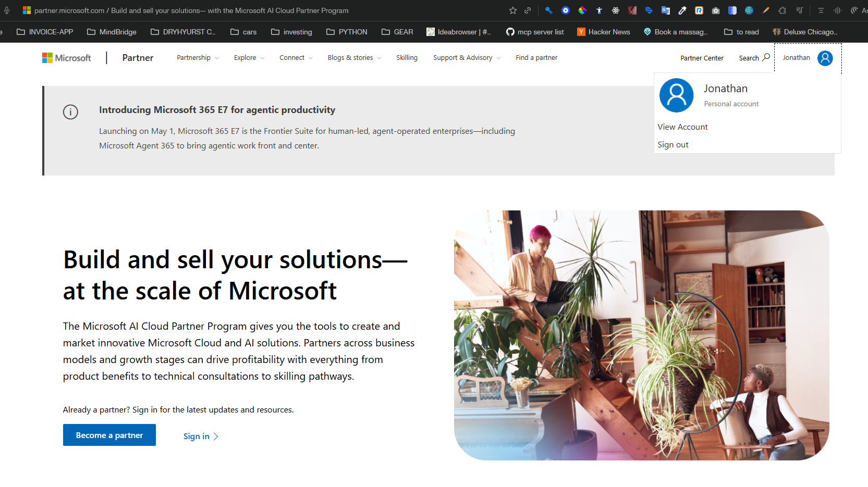Open the color wheel extension
Screen dimensions: 868x487
[x=582, y=10]
